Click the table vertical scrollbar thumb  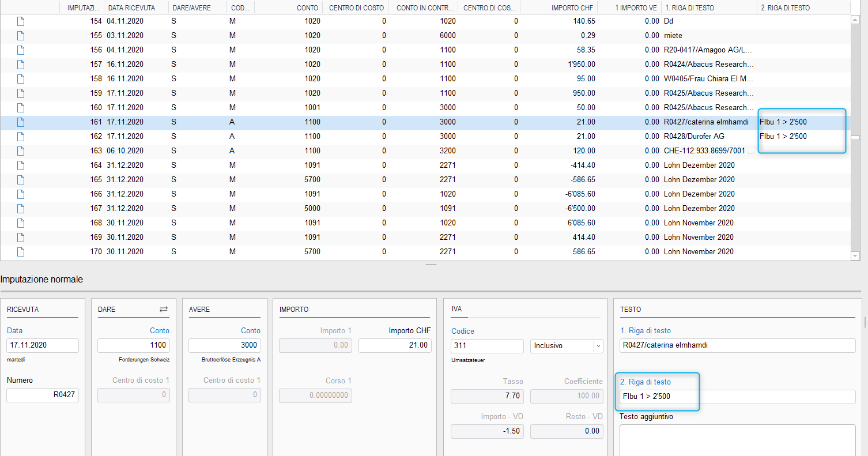tap(855, 138)
